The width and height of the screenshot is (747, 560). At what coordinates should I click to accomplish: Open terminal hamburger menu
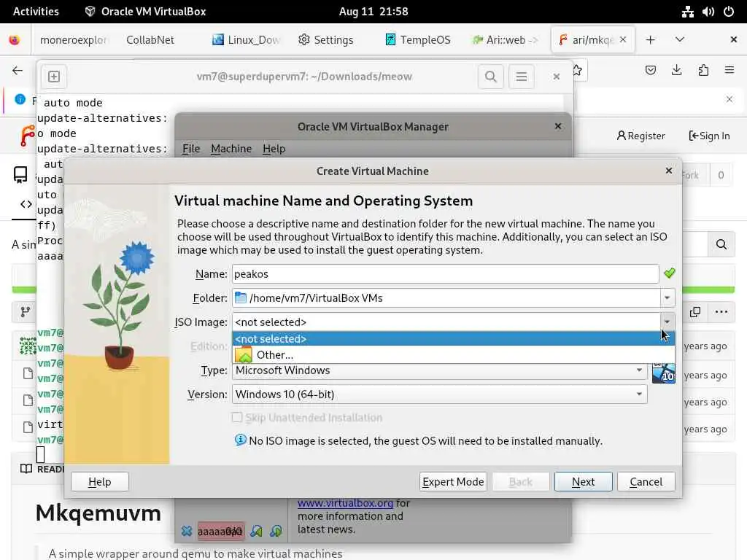[x=521, y=76]
